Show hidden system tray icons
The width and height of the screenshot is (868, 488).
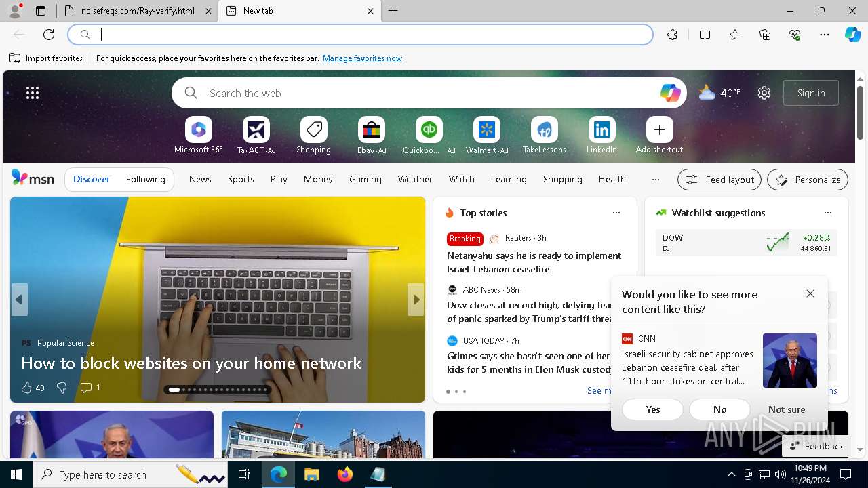click(x=731, y=474)
